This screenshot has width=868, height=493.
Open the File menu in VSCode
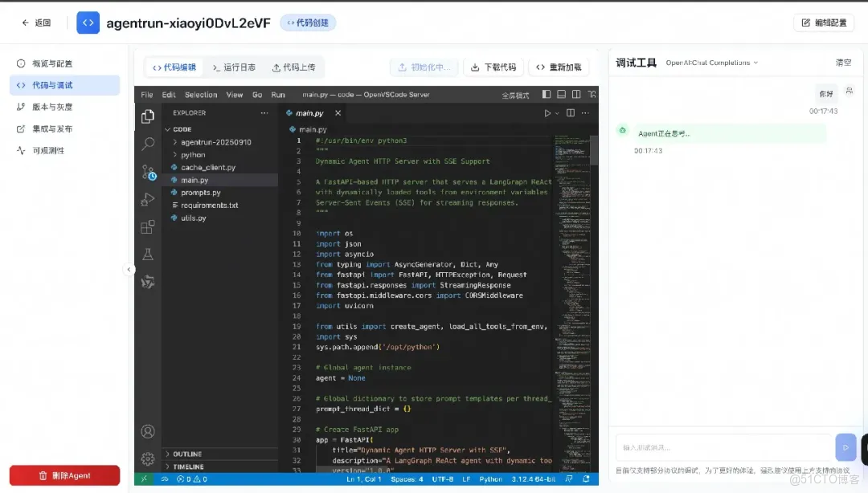coord(145,94)
